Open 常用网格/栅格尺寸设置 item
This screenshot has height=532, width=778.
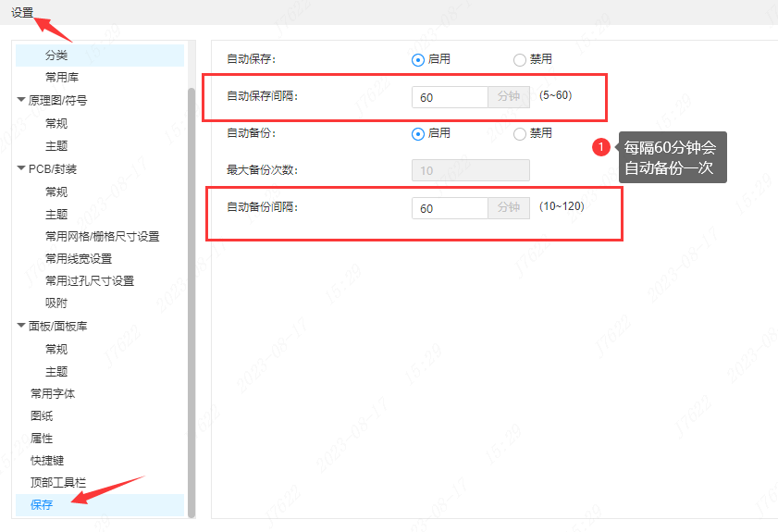pos(102,237)
